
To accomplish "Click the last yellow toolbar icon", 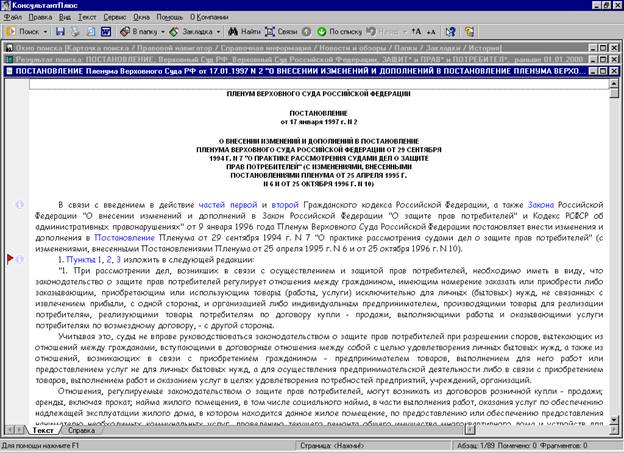I will (469, 31).
